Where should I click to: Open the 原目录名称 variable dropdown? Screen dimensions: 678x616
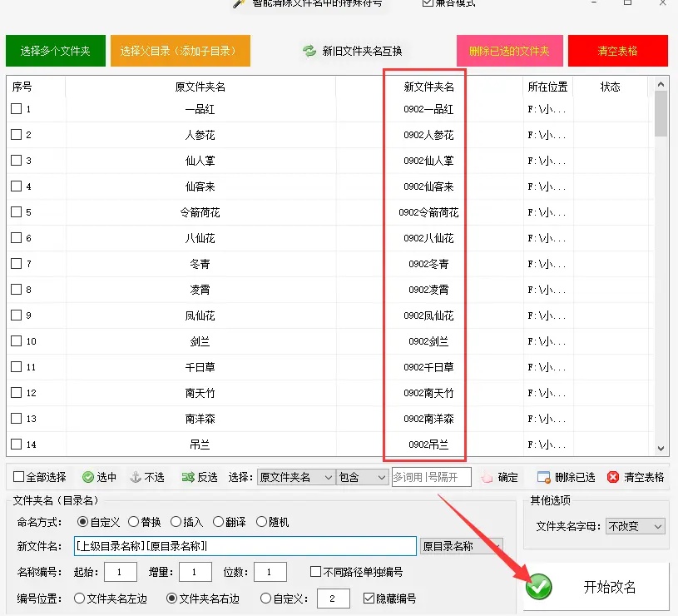[x=462, y=546]
